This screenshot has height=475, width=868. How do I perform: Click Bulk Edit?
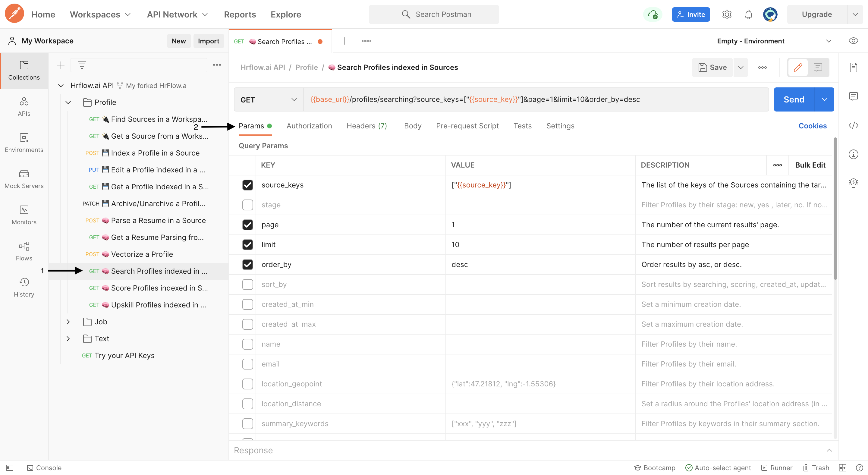coord(810,165)
